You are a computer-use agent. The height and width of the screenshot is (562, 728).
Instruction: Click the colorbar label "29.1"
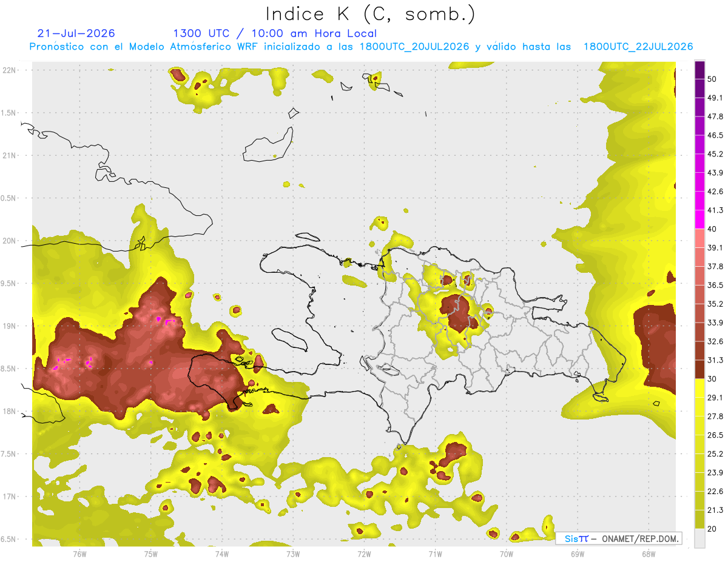click(x=715, y=398)
